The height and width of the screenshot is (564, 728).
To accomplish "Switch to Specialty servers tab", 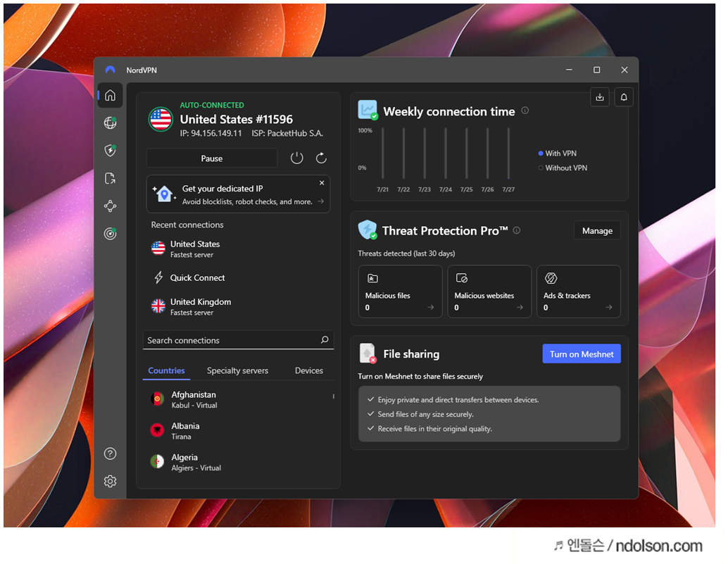I will 237,370.
